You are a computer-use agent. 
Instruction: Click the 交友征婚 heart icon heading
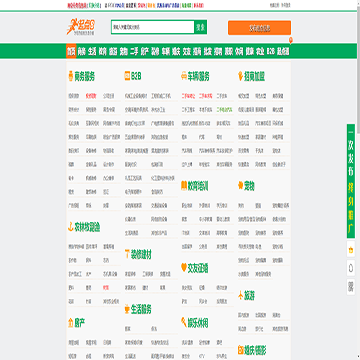[x=184, y=268]
